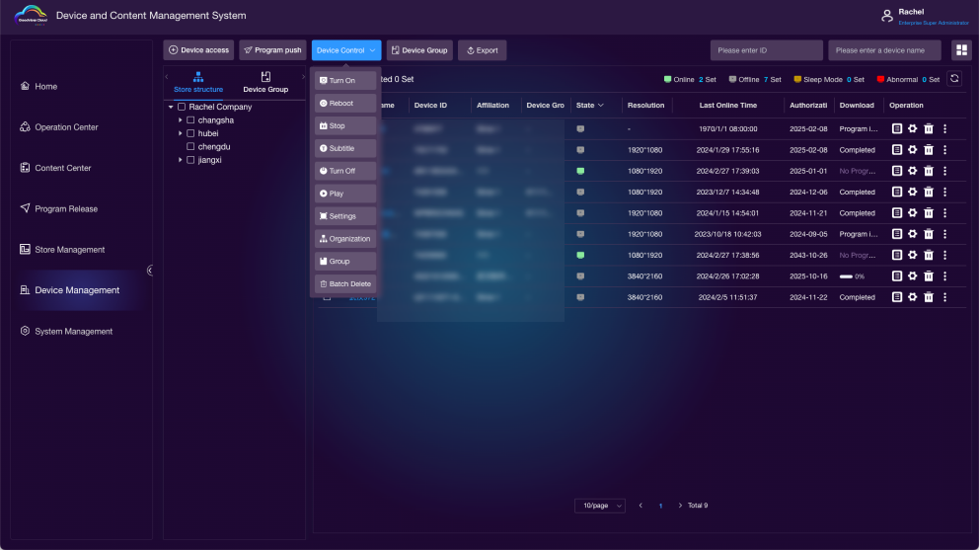Check the Rachel Company checkbox
The image size is (980, 550).
pyautogui.click(x=182, y=107)
